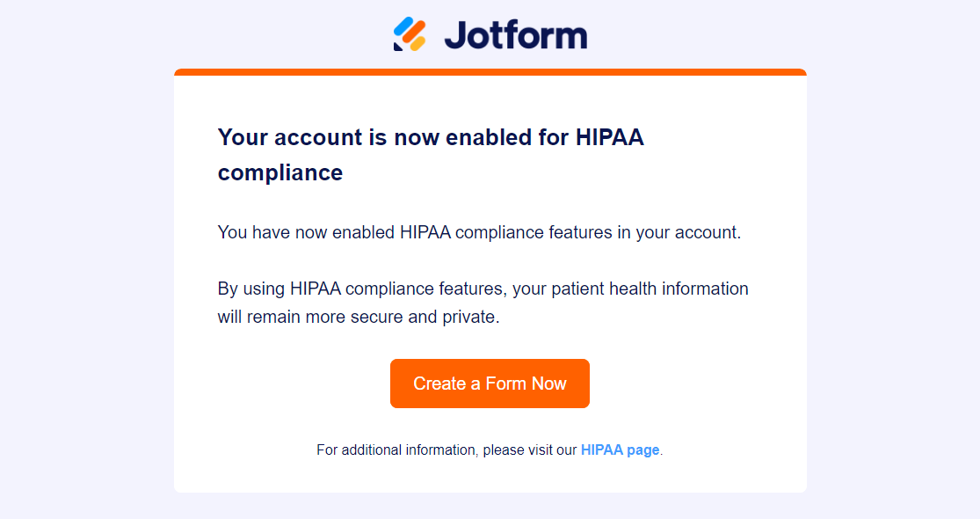The width and height of the screenshot is (980, 519).
Task: Click the orange stripe in the Jotform logo
Action: click(x=412, y=33)
